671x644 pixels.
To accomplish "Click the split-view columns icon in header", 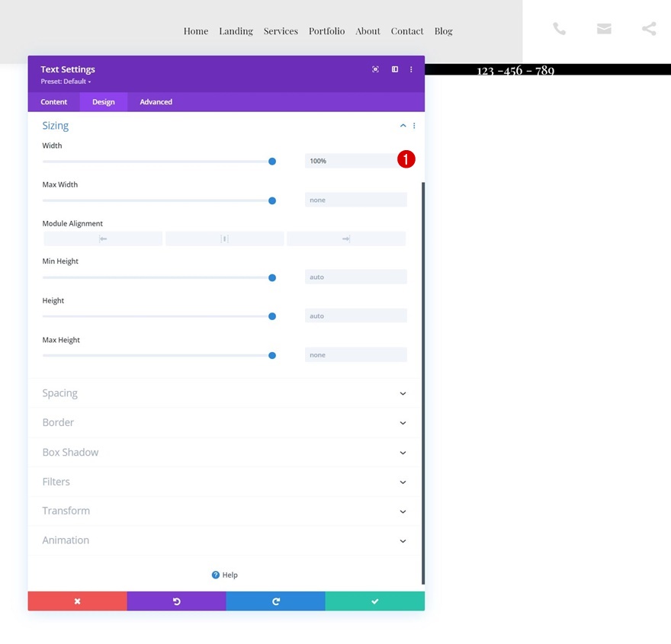I will click(x=394, y=69).
